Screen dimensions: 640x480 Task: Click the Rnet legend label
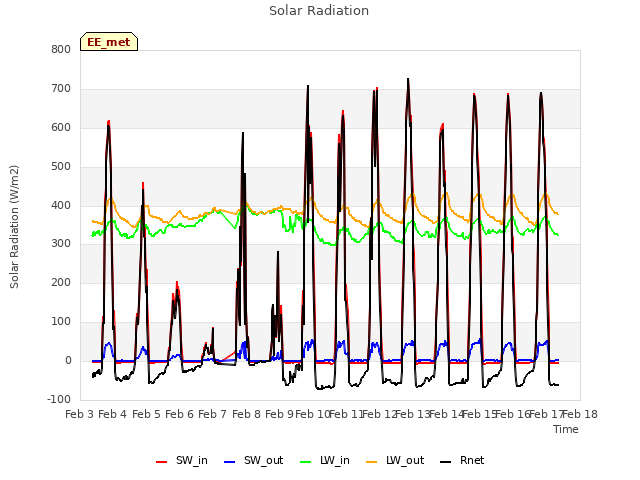472,460
